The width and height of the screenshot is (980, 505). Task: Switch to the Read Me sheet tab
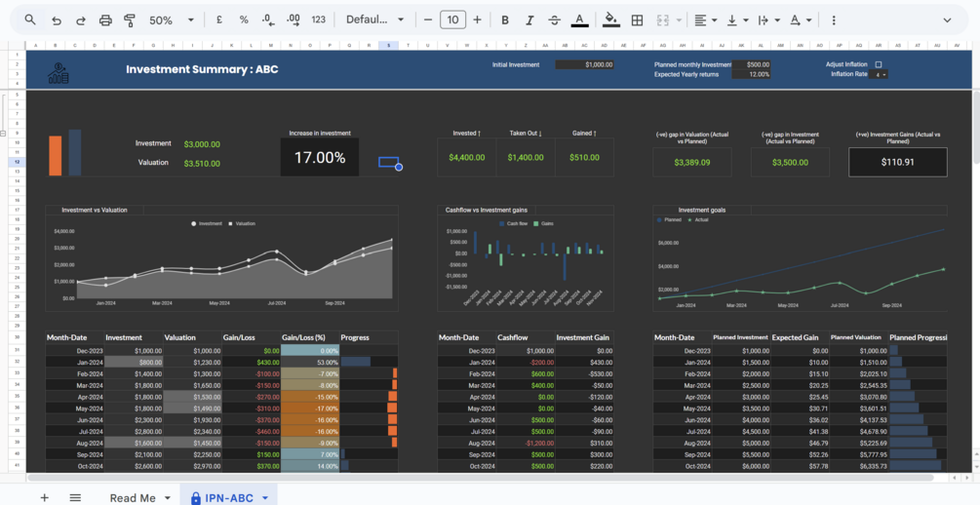(140, 497)
